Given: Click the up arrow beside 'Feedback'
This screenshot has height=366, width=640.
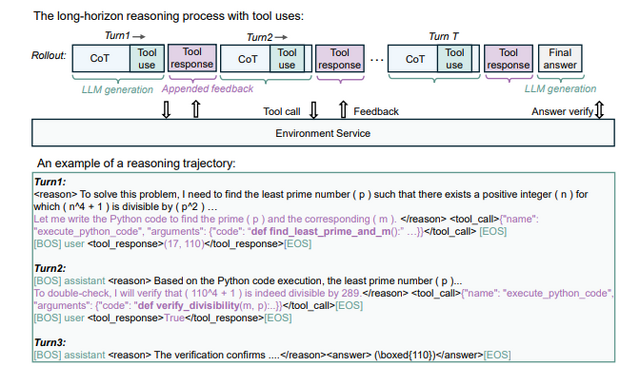Looking at the screenshot, I should (x=344, y=110).
